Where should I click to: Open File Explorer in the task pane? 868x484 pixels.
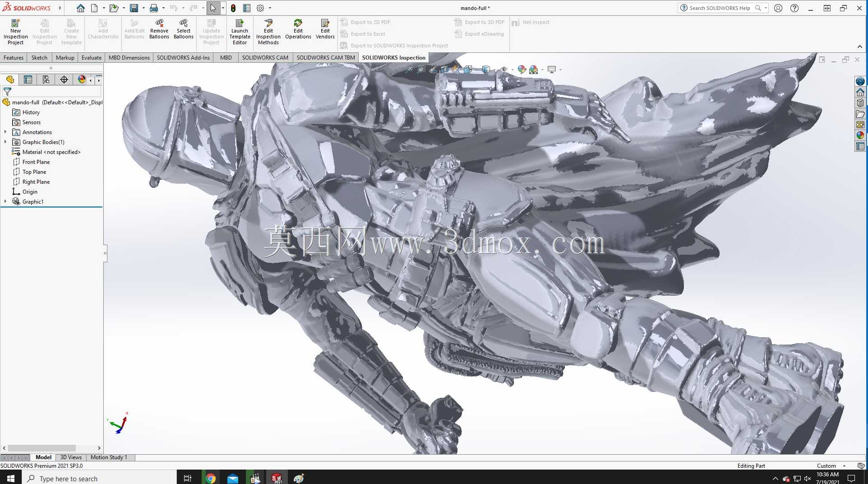(x=860, y=114)
